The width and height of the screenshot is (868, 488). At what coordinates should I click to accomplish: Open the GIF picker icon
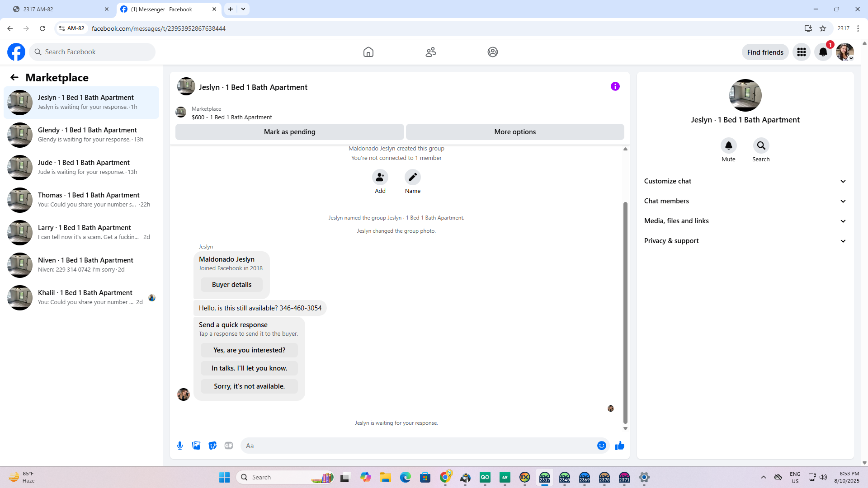pos(229,446)
